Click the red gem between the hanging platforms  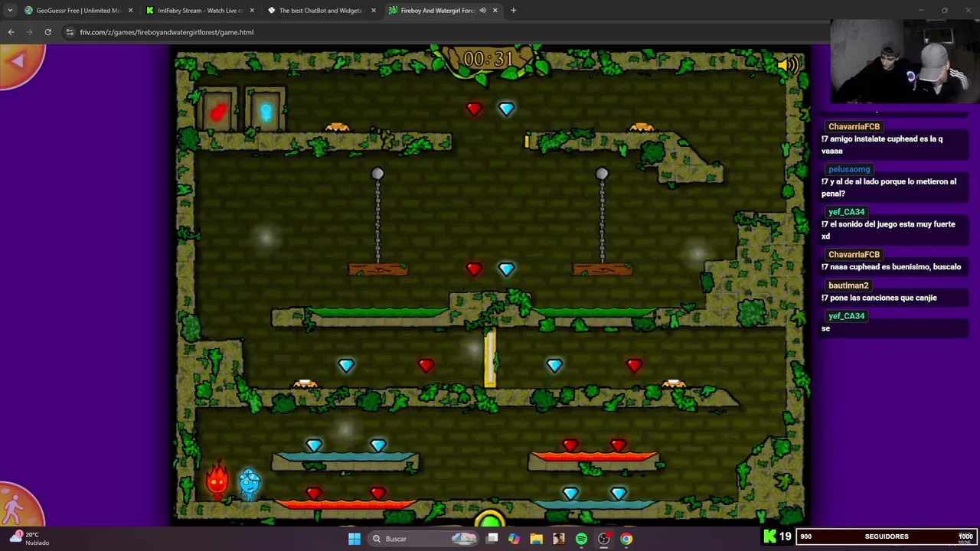(x=474, y=269)
